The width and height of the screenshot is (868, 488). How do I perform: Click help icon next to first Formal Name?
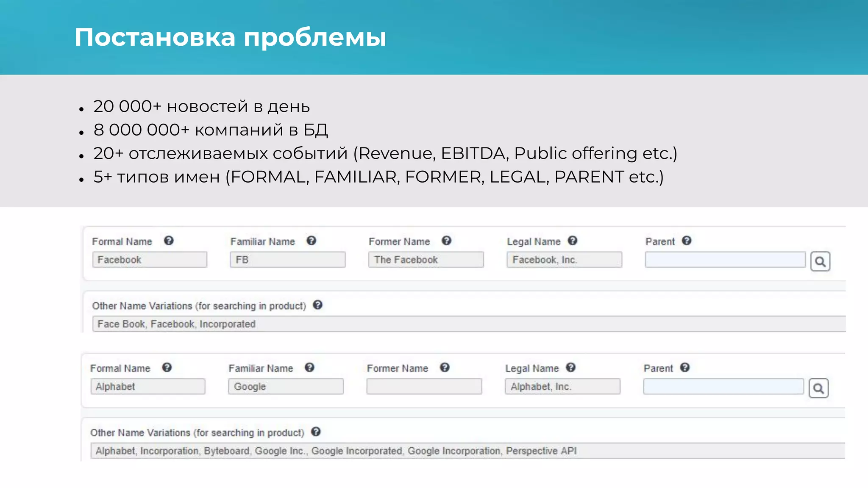click(x=169, y=241)
